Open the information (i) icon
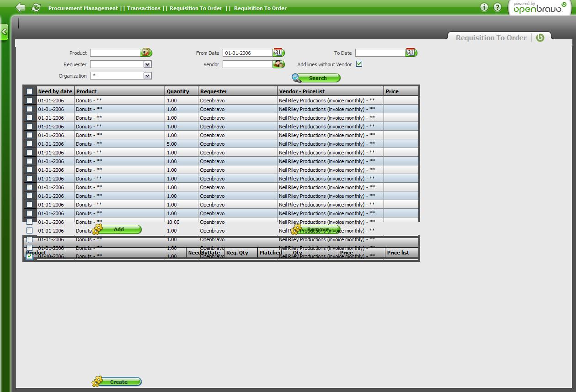Screen dimensions: 576x392 485,7
